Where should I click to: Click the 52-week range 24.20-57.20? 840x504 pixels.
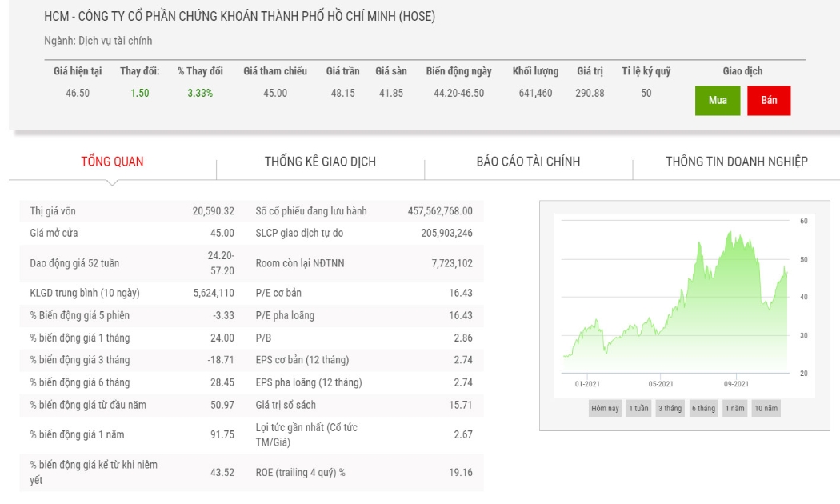coord(222,263)
